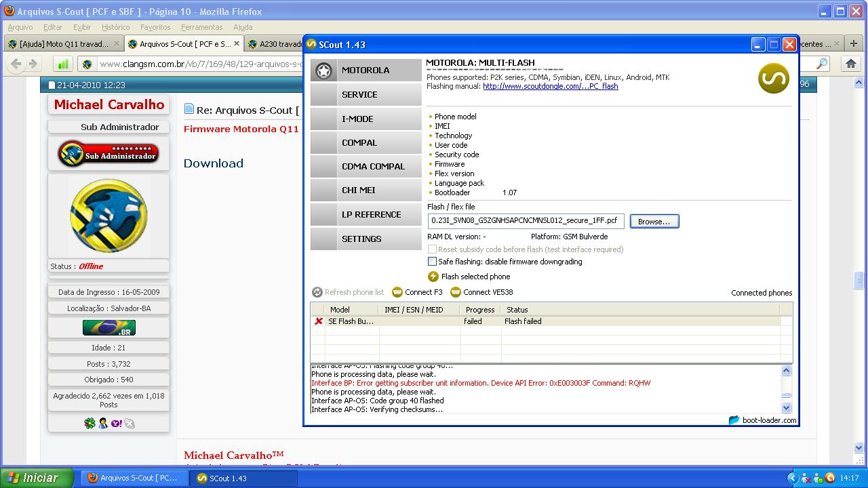The width and height of the screenshot is (868, 488).
Task: Open the LP REFERENCE section
Action: point(366,215)
